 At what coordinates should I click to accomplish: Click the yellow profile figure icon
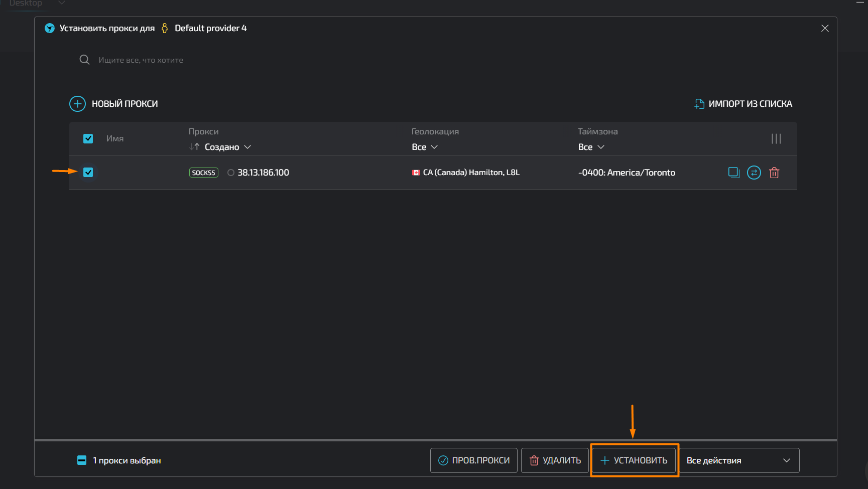[165, 28]
